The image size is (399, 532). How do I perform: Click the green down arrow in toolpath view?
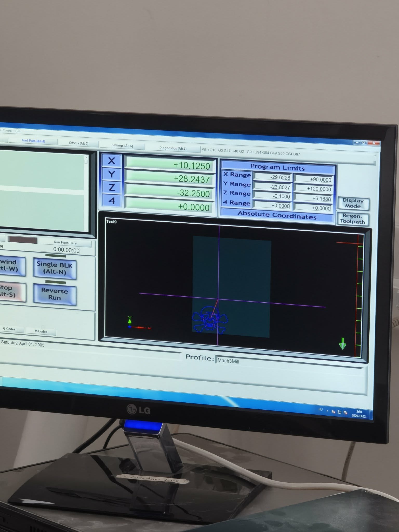[x=343, y=343]
